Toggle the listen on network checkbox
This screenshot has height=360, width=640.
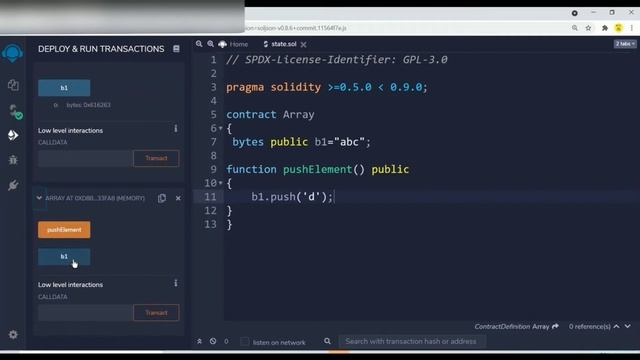coord(244,342)
